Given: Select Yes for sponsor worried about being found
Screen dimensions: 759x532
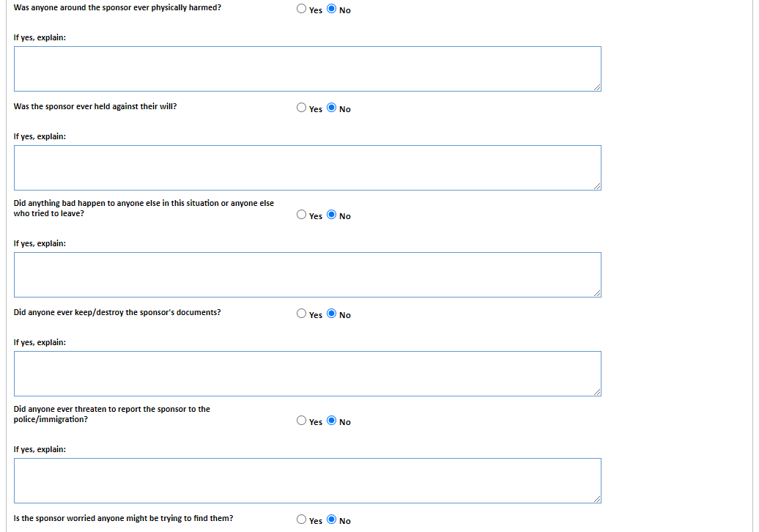Looking at the screenshot, I should [302, 520].
